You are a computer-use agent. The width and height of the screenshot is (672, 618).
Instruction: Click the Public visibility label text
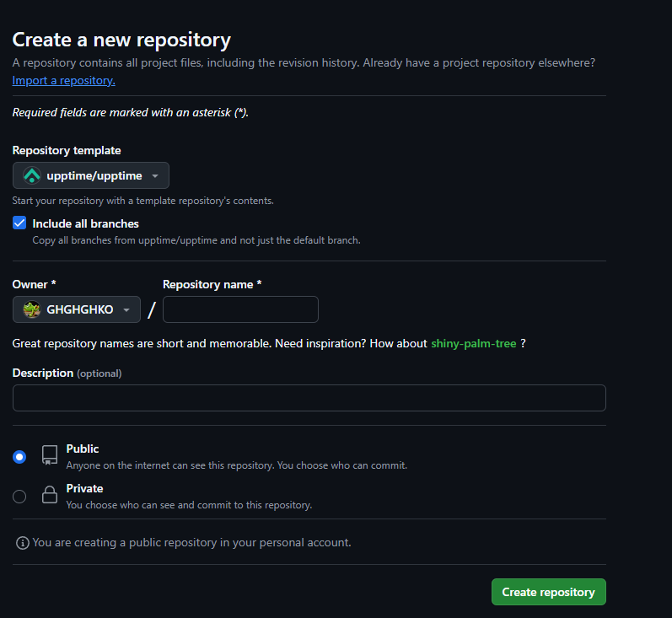coord(83,449)
